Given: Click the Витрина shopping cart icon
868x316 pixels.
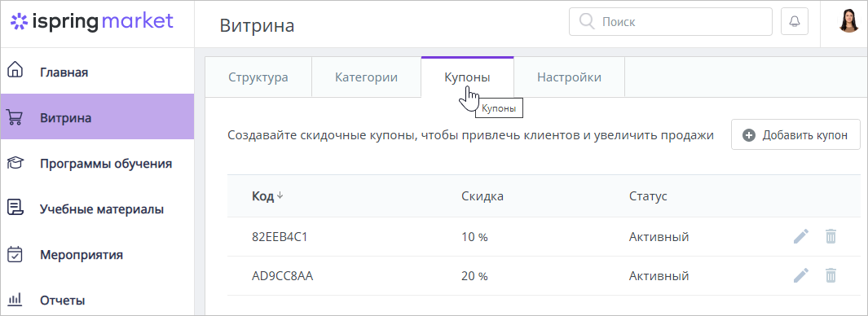Looking at the screenshot, I should 15,118.
